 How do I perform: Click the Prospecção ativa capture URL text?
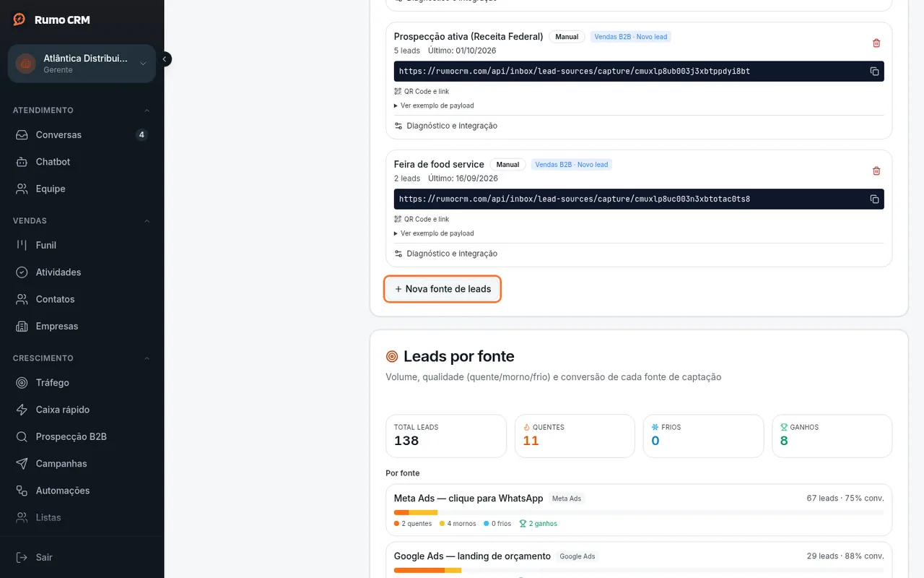click(575, 72)
